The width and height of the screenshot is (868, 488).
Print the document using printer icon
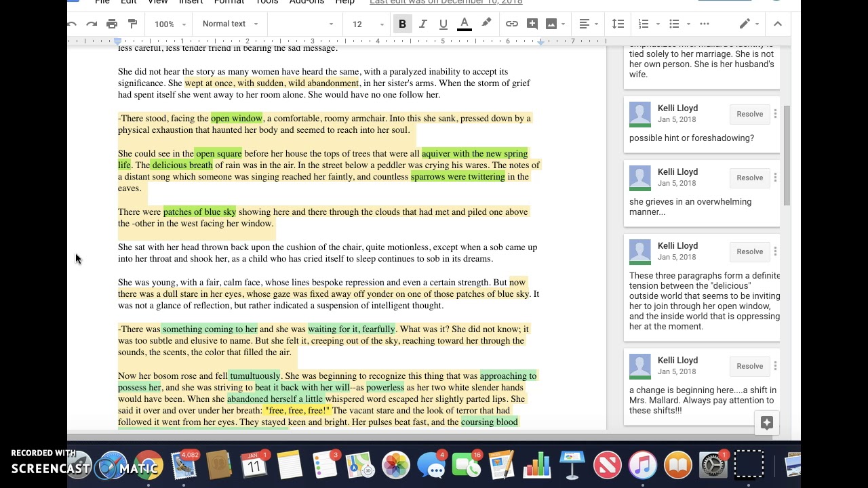coord(112,24)
